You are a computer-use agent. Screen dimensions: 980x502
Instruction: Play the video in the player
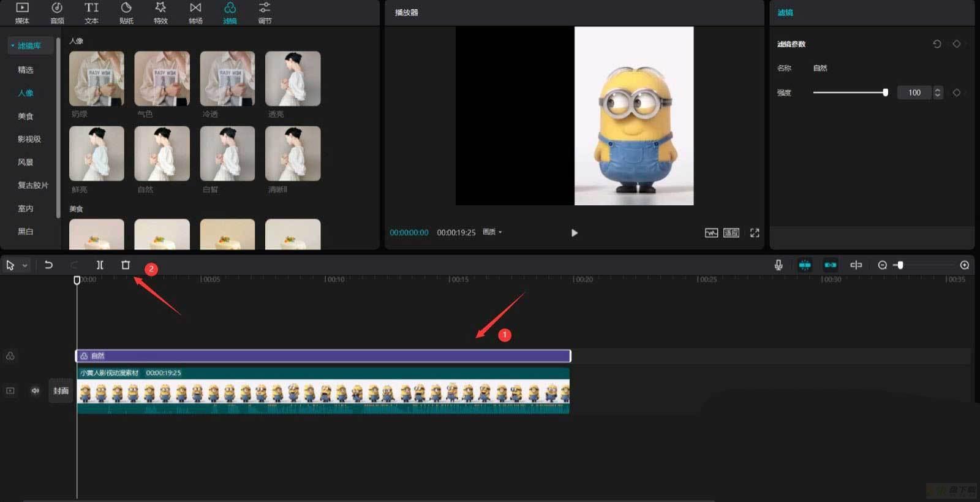click(574, 233)
